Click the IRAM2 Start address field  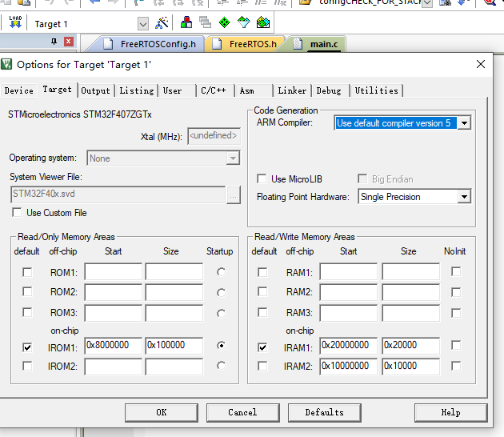349,367
